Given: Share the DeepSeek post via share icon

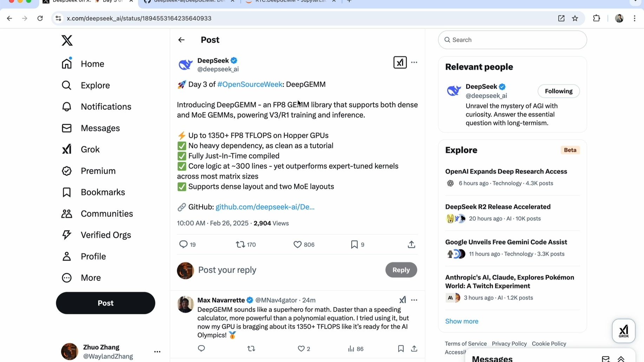Looking at the screenshot, I should (x=412, y=244).
